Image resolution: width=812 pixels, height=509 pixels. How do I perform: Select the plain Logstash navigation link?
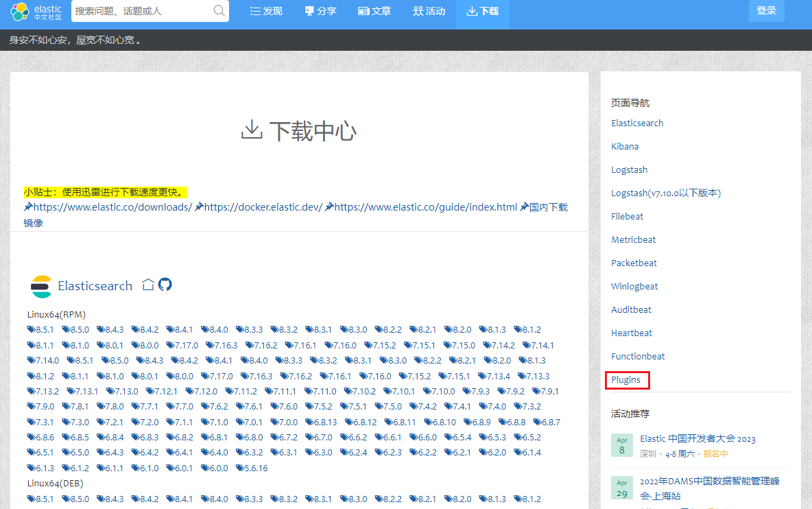pyautogui.click(x=629, y=170)
